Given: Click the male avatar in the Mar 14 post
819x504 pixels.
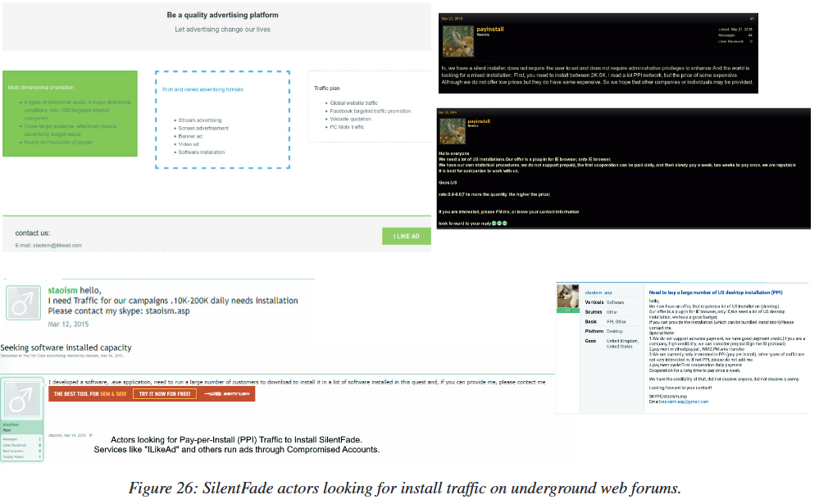Looking at the screenshot, I should (22, 399).
